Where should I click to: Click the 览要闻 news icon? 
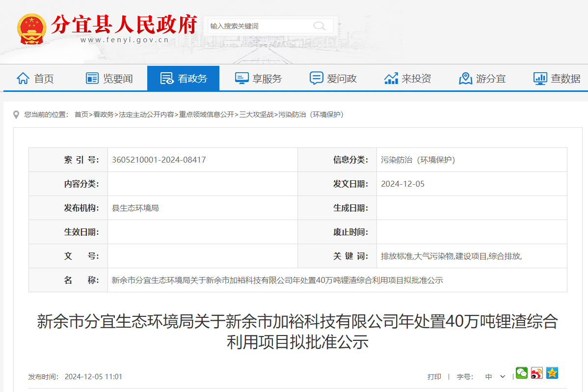91,78
